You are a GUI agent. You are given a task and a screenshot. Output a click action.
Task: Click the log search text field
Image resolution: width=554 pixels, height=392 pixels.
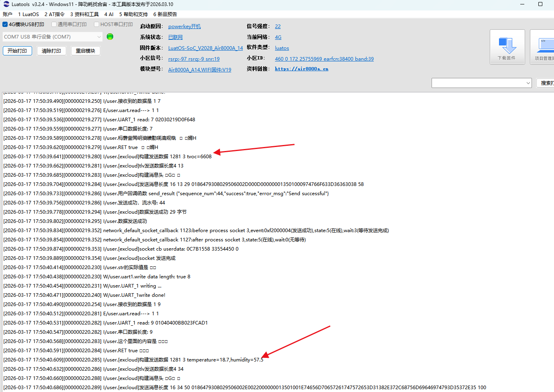coord(478,83)
